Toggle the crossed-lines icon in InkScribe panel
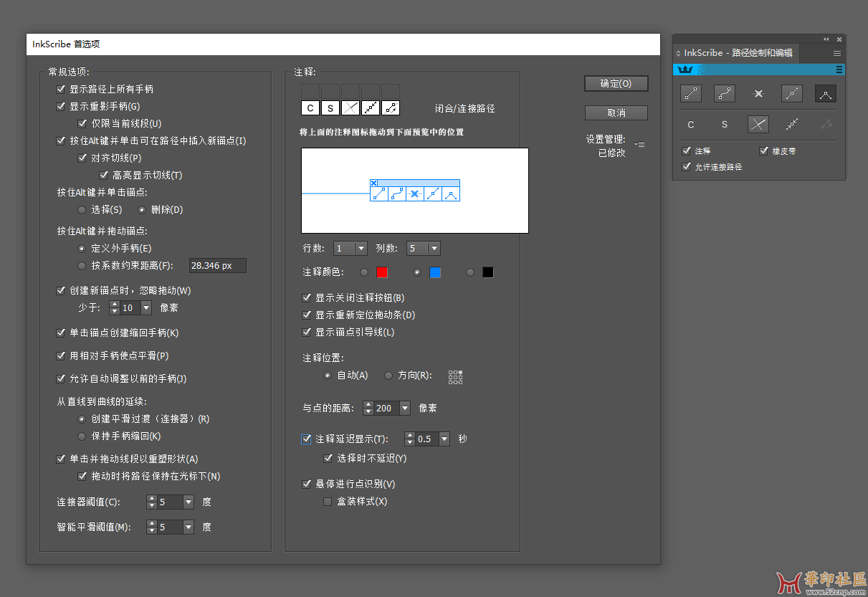Screen dimensions: 868x597 [x=758, y=125]
